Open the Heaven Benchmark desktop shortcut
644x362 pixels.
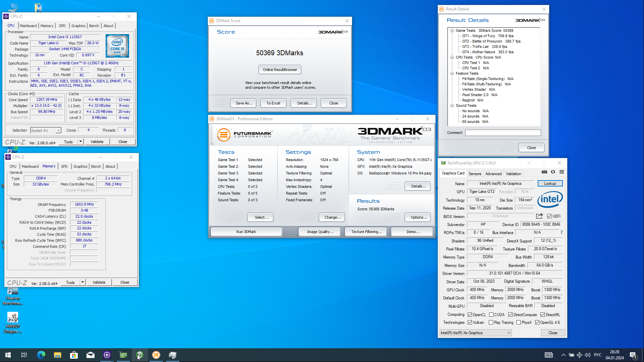13,296
